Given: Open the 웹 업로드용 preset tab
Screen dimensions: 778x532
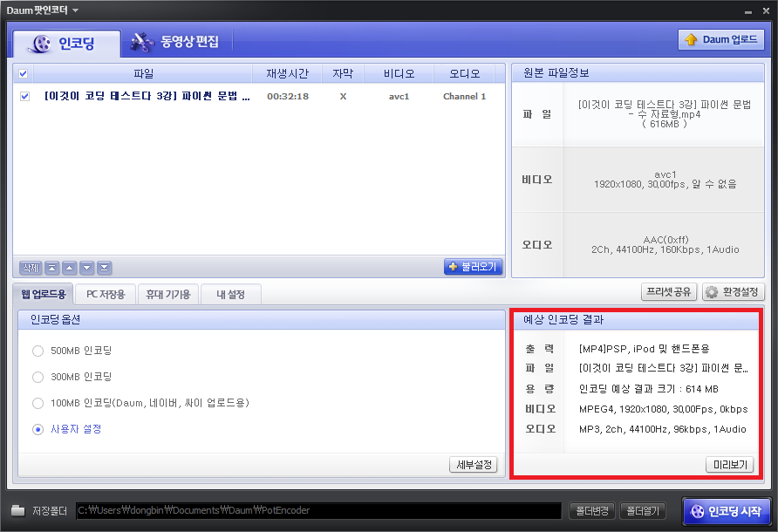Looking at the screenshot, I should pyautogui.click(x=43, y=294).
